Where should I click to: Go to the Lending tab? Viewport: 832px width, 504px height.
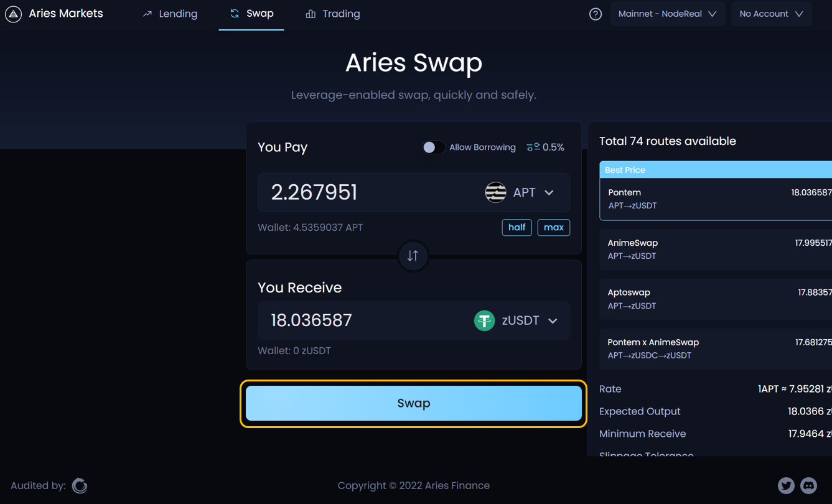click(x=170, y=14)
